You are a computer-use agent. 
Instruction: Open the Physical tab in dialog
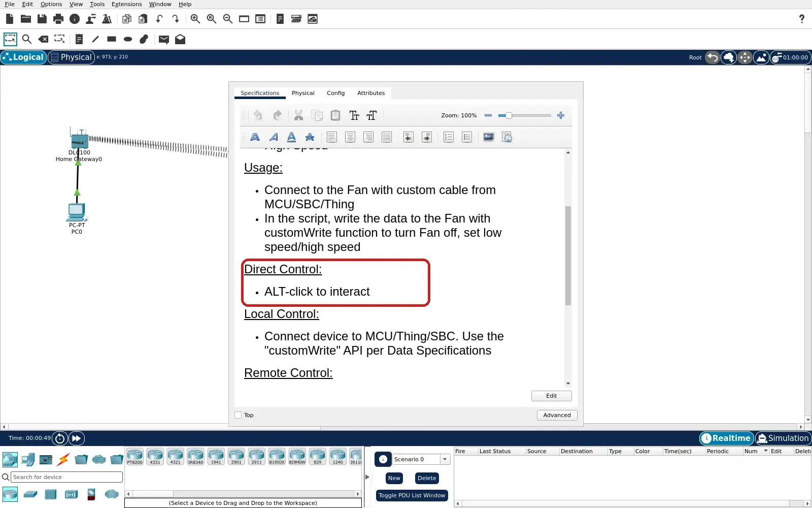pyautogui.click(x=303, y=93)
